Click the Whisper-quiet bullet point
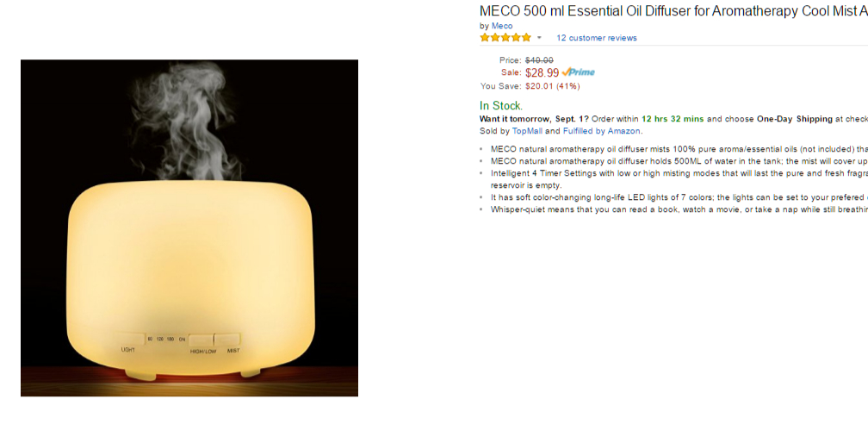868x424 pixels. point(679,209)
